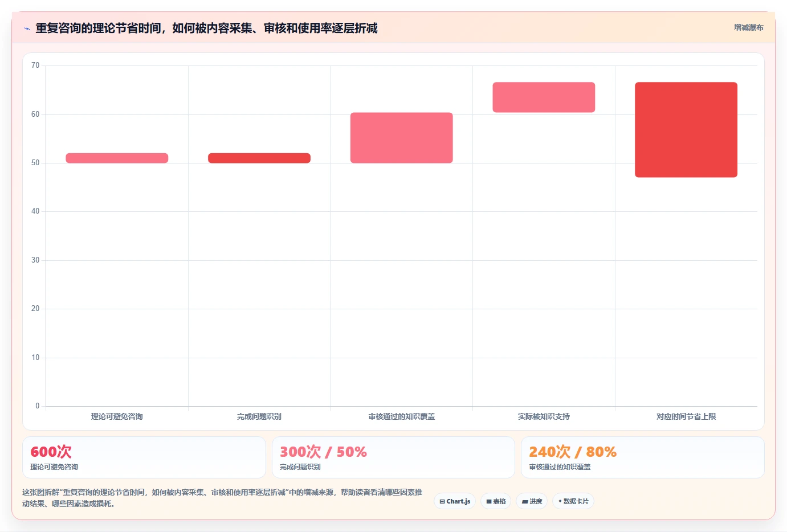Select the Chart.js chip
The width and height of the screenshot is (787, 532).
click(x=455, y=501)
